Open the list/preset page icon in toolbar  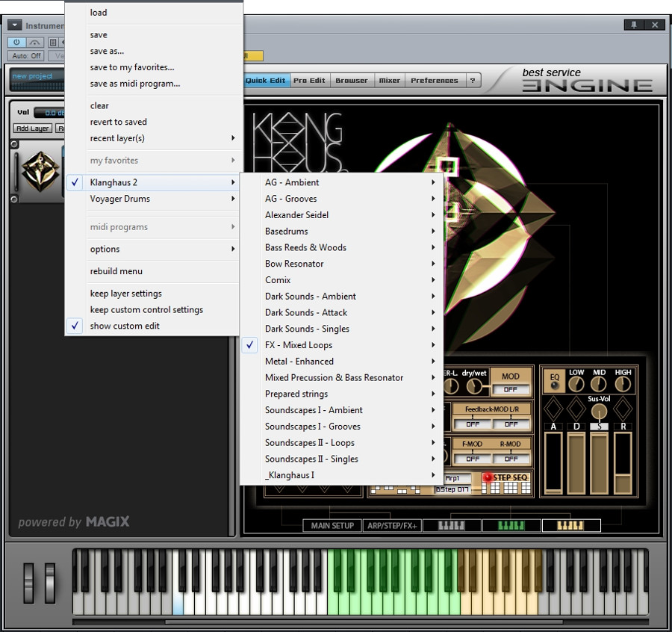(x=53, y=43)
